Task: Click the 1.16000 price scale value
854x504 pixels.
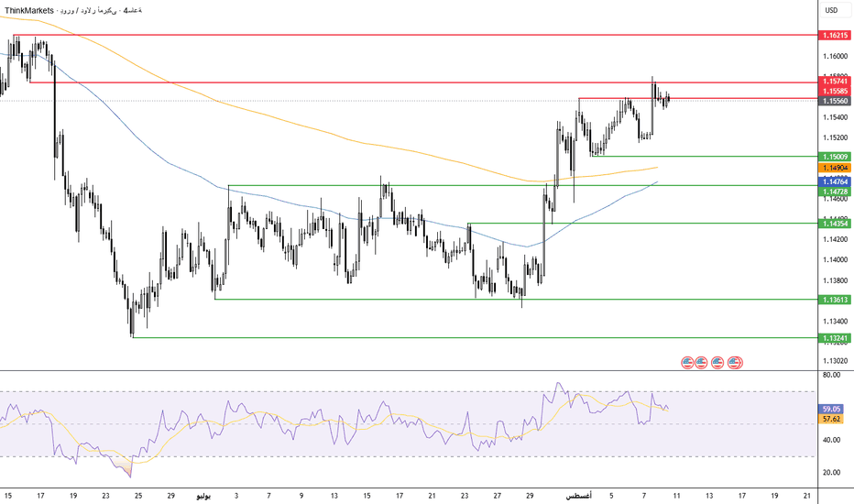Action: (x=836, y=56)
